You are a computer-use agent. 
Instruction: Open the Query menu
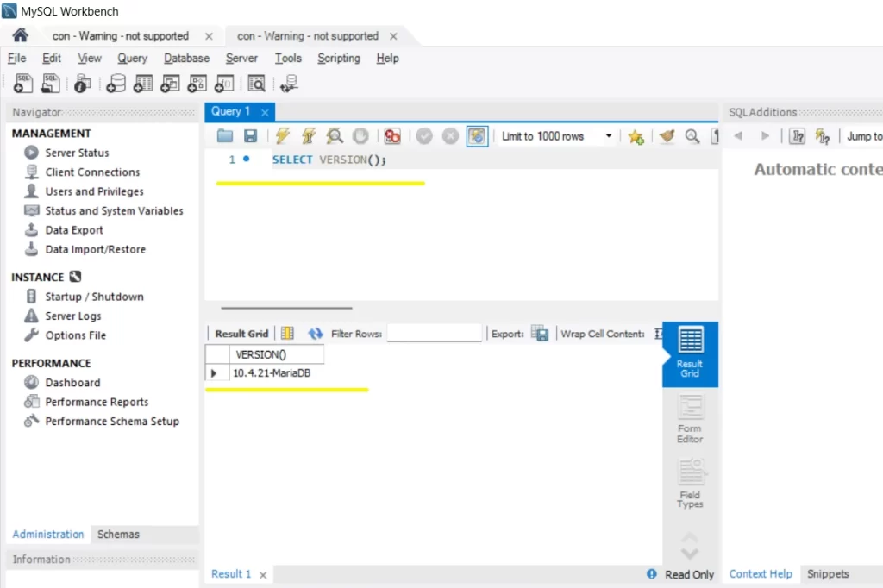pos(132,58)
